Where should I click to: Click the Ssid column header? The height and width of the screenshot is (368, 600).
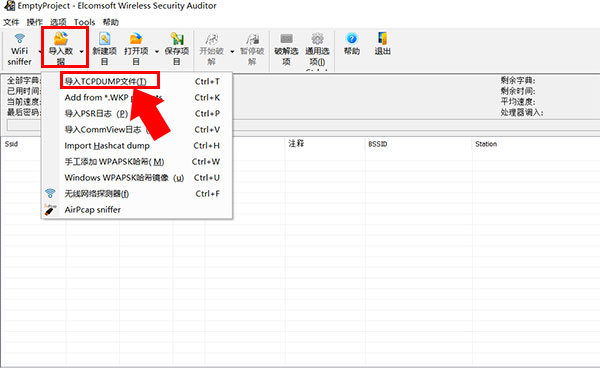pyautogui.click(x=11, y=144)
